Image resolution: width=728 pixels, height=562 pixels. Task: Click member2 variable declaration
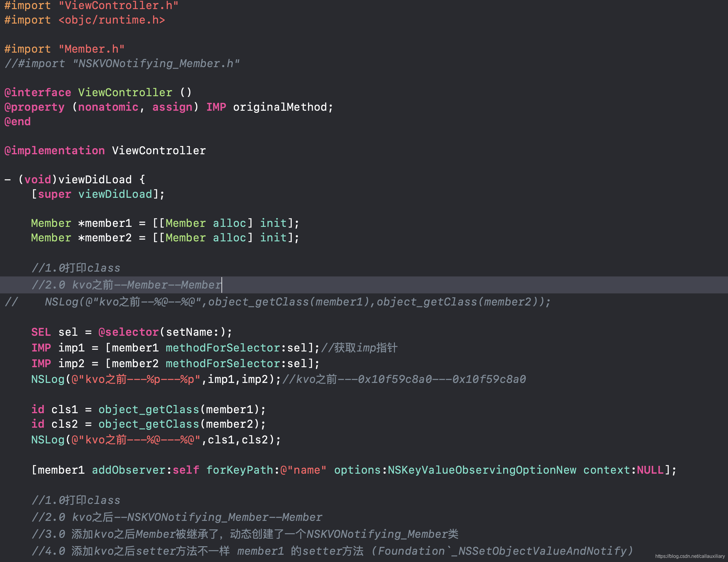pos(108,237)
